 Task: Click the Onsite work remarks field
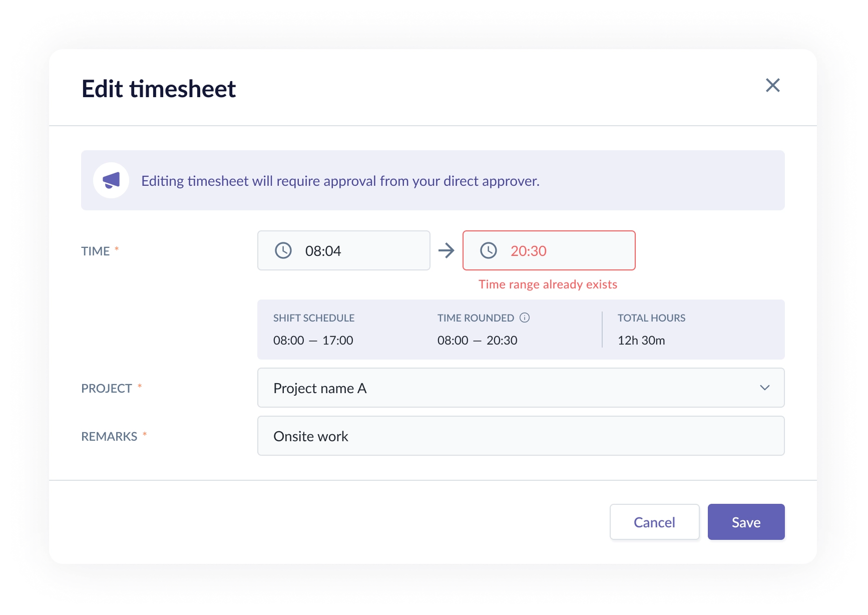pos(521,436)
